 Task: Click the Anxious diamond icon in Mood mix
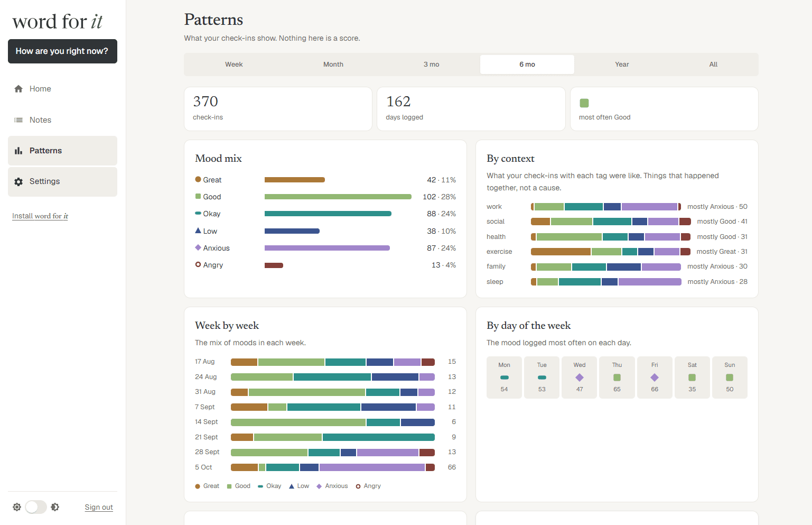pos(198,247)
